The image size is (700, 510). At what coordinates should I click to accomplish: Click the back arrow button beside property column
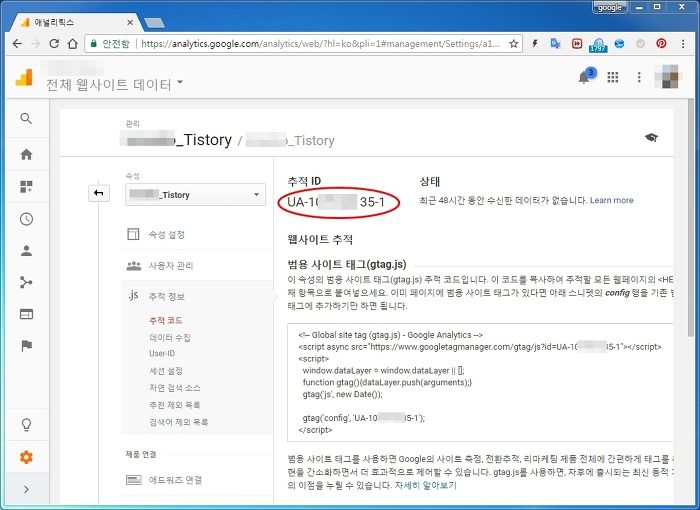(x=99, y=193)
